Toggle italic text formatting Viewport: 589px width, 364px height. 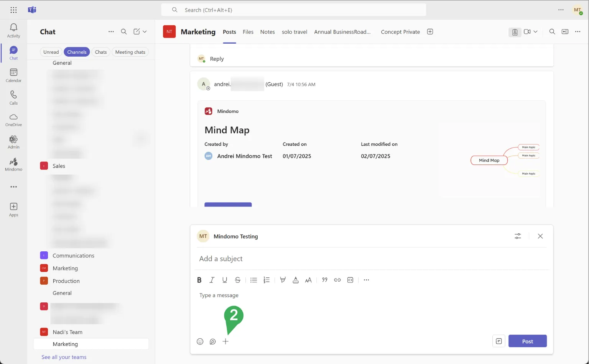[212, 280]
